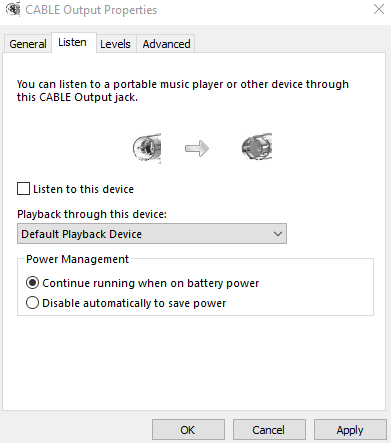Select Continue running when on battery power

[x=32, y=283]
